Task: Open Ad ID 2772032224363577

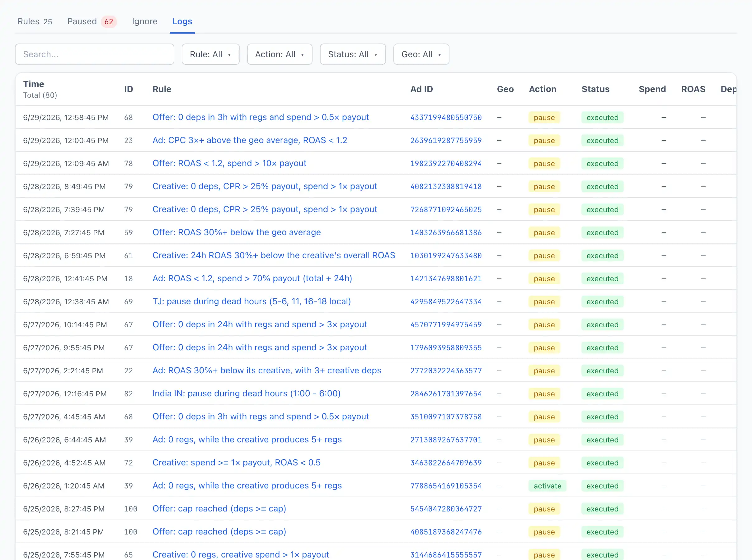Action: click(446, 371)
